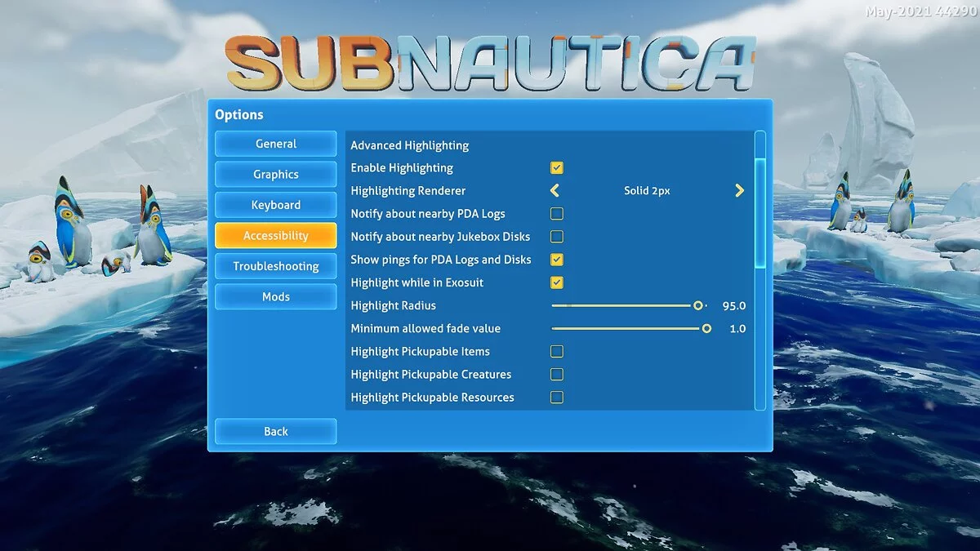Enable Highlight Pickupable Items
Screen dimensions: 980x551
point(556,351)
